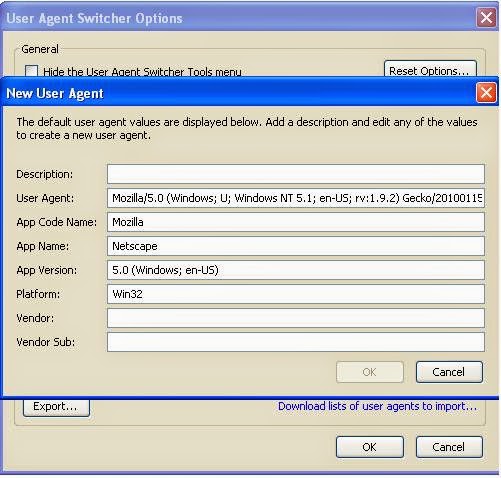Cancel the New User Agent dialog
The image size is (501, 478).
pyautogui.click(x=449, y=372)
